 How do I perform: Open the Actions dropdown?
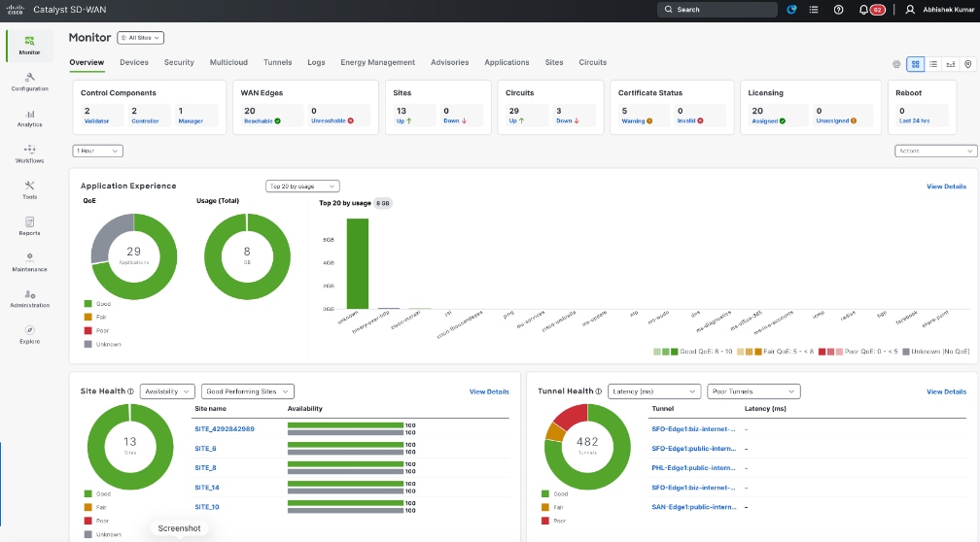(x=935, y=151)
